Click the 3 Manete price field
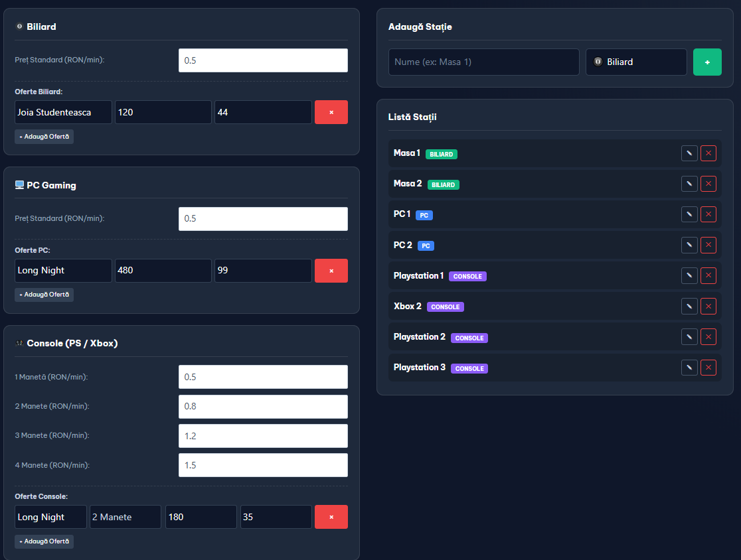The height and width of the screenshot is (560, 741). click(x=263, y=436)
